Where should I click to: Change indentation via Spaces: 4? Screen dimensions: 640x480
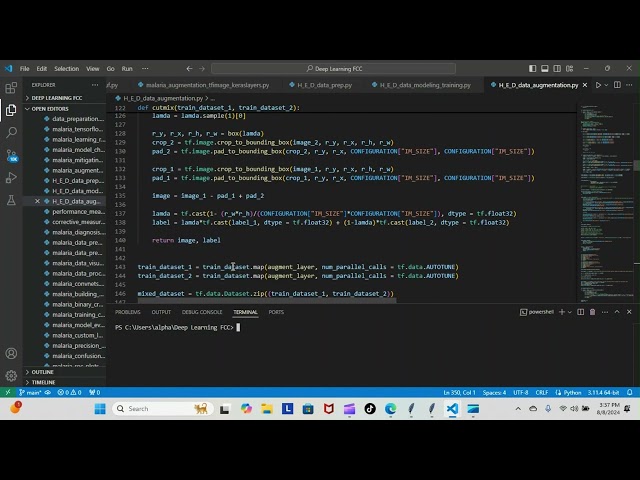coord(494,393)
